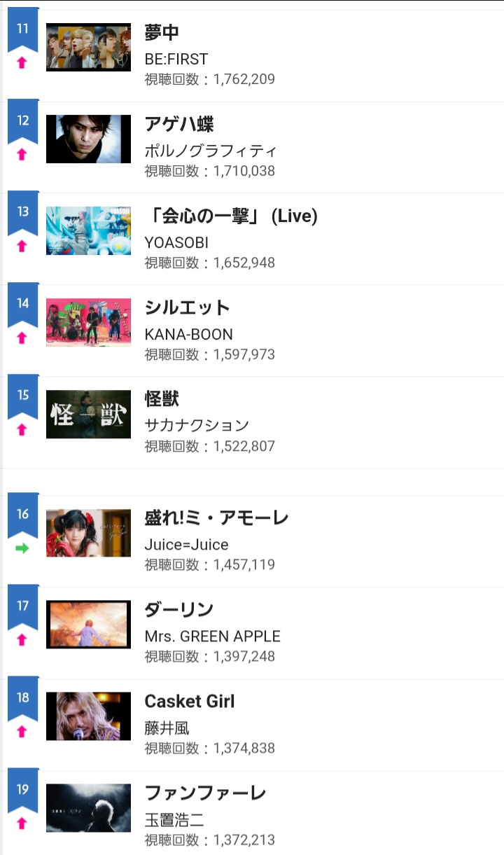Click the rank 19 blue ribbon badge
Viewport: 504px width, 855px height.
(23, 791)
